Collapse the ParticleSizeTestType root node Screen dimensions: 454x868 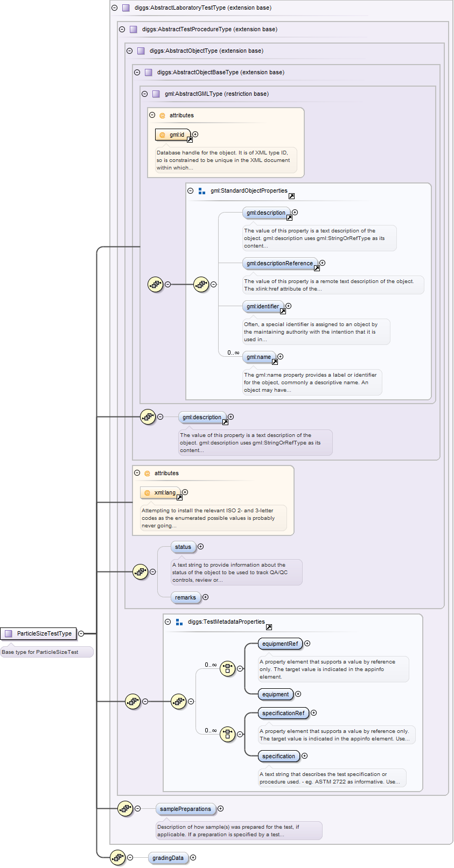point(81,634)
